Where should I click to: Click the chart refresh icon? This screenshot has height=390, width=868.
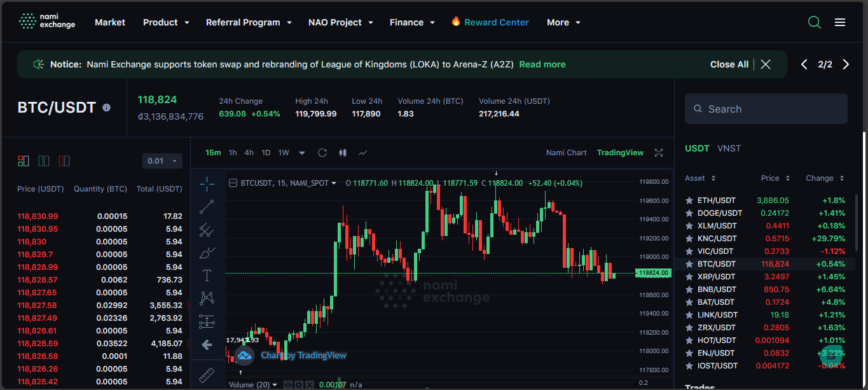[322, 153]
